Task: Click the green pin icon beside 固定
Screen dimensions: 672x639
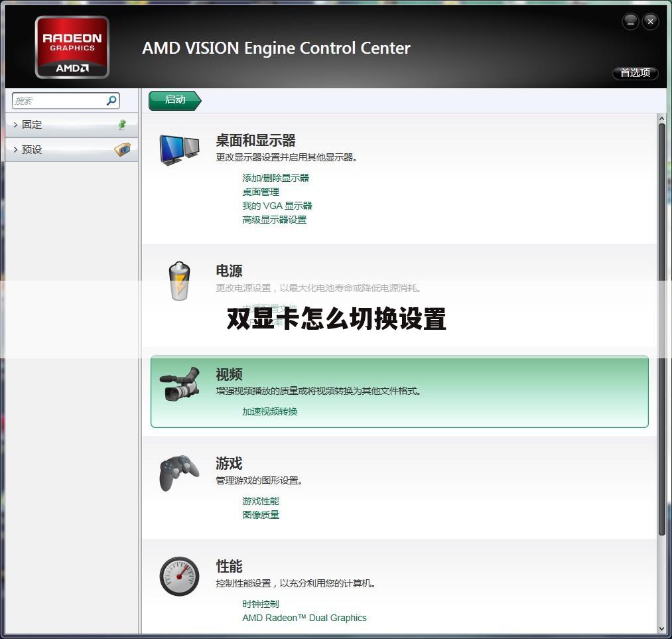Action: click(x=122, y=125)
